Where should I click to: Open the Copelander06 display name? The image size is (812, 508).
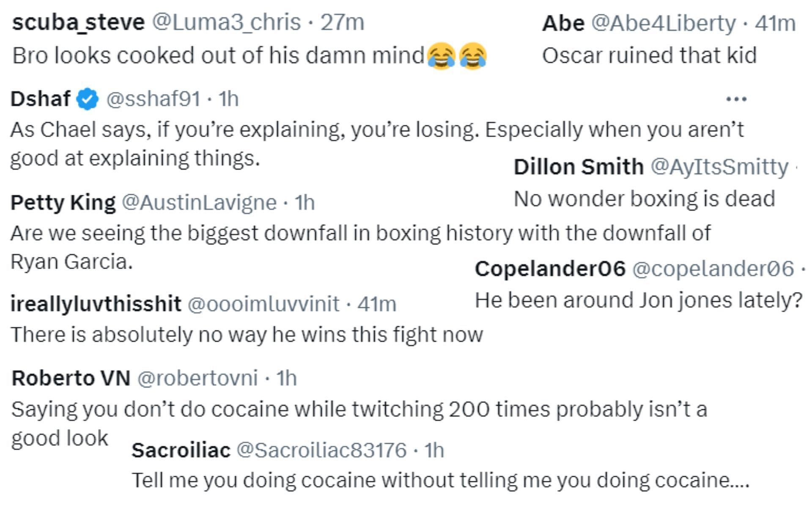[550, 269]
